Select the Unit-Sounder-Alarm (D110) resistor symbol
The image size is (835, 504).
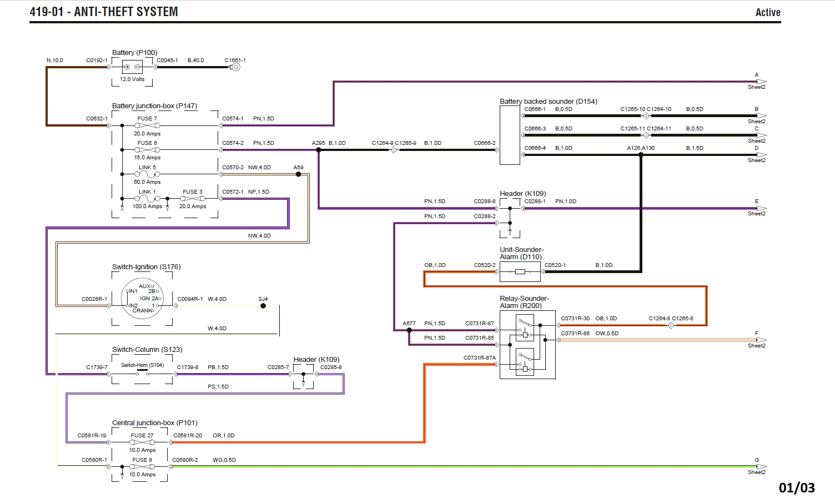[520, 271]
